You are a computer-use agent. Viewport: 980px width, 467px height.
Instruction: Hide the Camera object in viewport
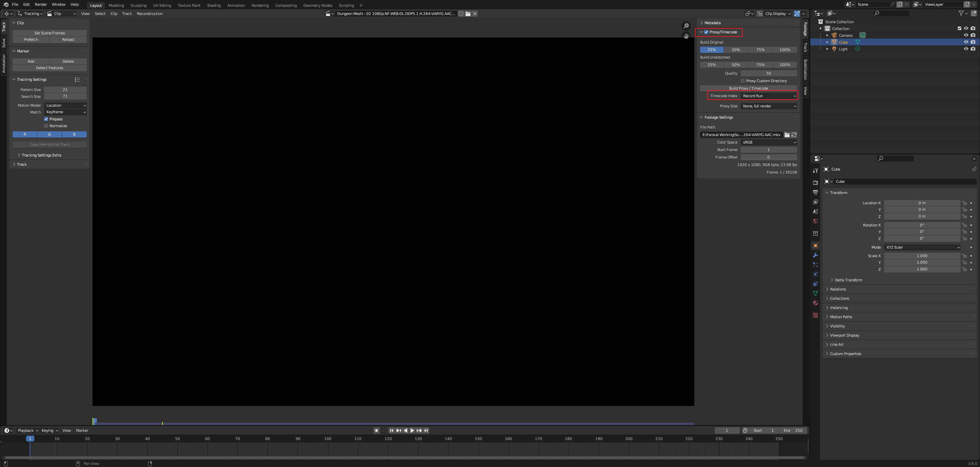point(966,35)
